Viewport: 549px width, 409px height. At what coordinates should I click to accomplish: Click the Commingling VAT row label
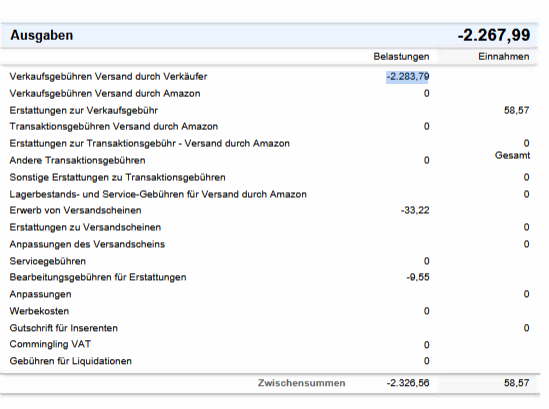[x=50, y=344]
